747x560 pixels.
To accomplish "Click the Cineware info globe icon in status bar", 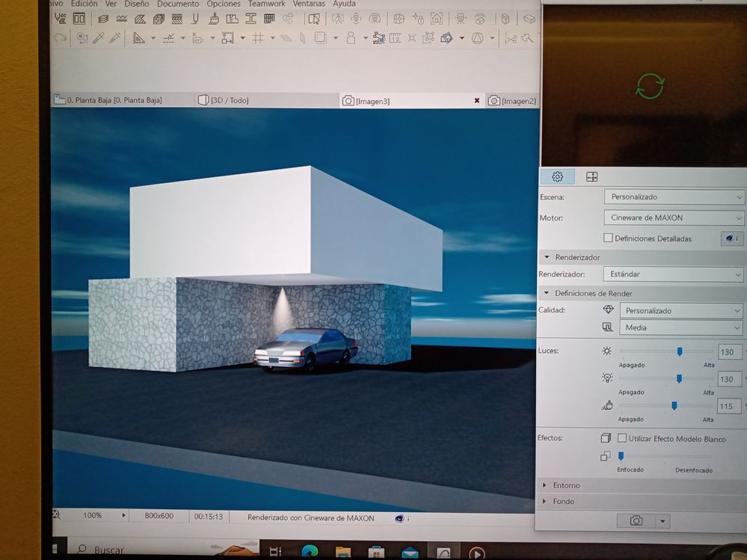I will coord(399,517).
